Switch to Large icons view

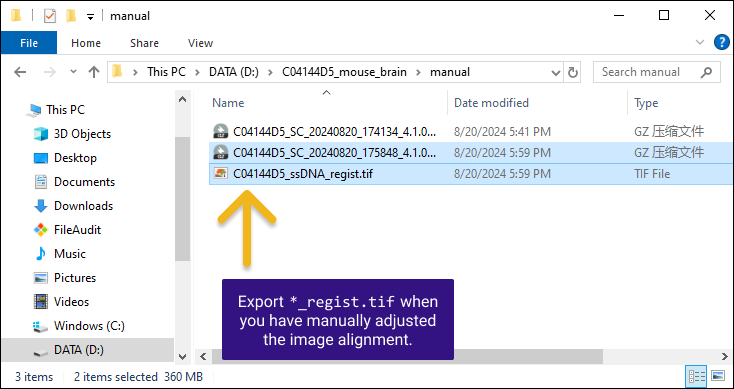point(718,376)
